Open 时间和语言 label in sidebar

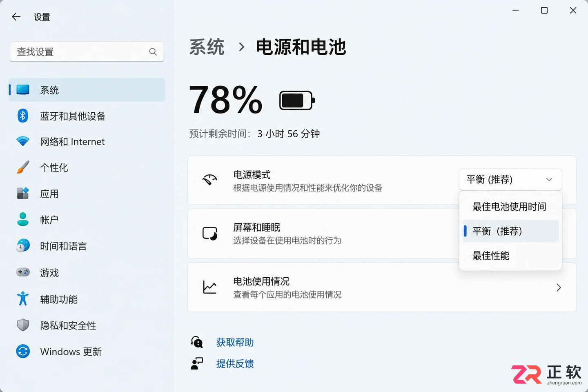point(63,246)
